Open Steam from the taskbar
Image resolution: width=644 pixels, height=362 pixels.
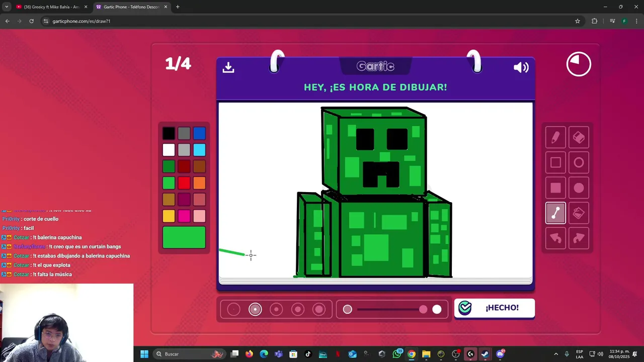[x=485, y=354]
